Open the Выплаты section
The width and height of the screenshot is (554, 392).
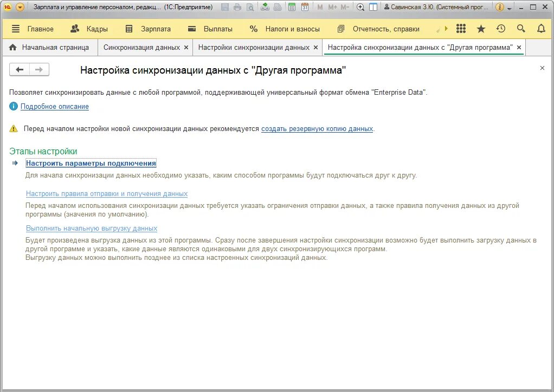tap(218, 29)
